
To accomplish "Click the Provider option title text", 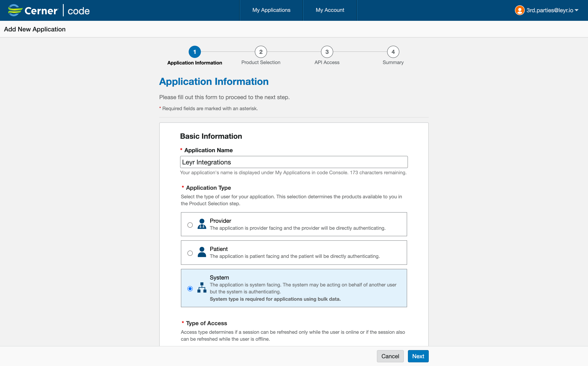I will tap(220, 221).
